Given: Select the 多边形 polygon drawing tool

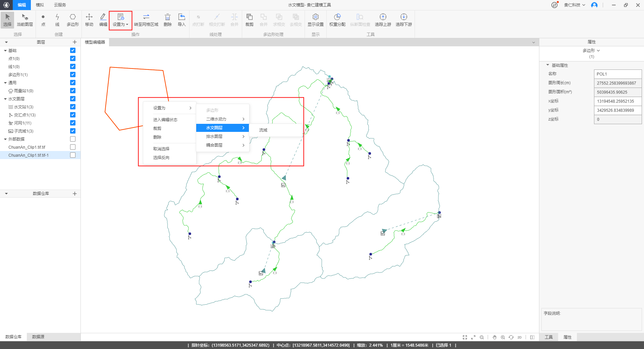Looking at the screenshot, I should point(72,20).
